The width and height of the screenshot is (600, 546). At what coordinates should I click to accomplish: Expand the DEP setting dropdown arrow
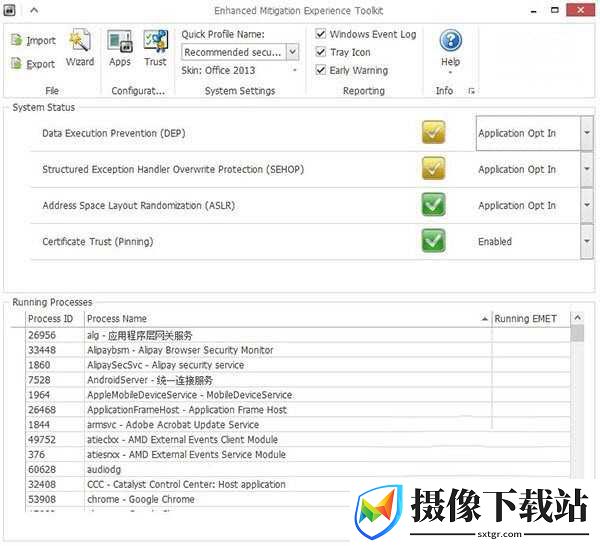(587, 133)
